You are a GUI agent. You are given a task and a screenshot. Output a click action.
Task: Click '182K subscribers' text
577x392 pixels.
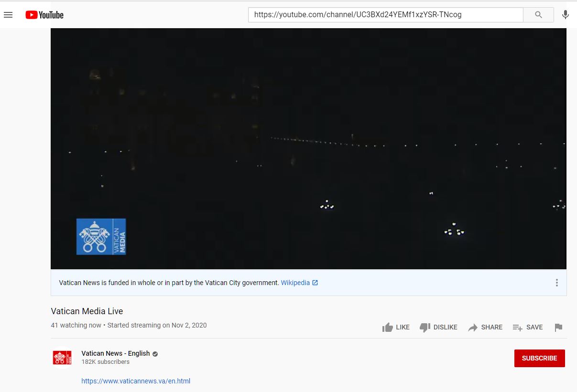[106, 362]
